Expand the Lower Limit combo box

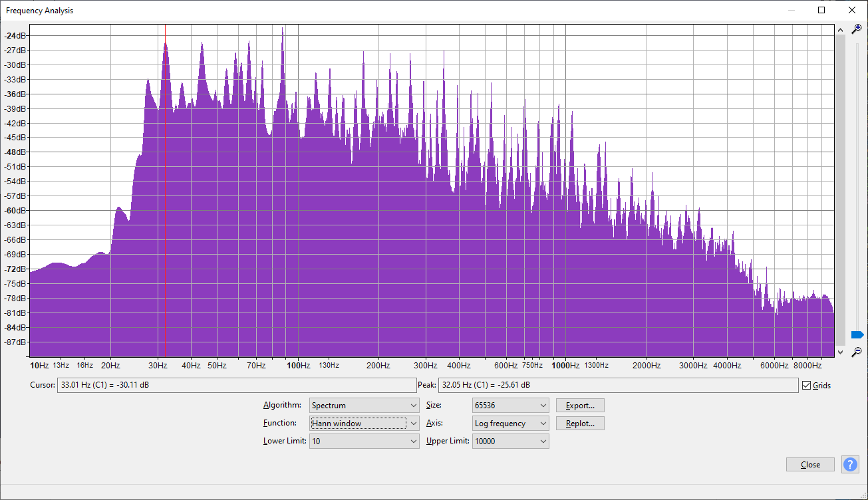pyautogui.click(x=364, y=441)
